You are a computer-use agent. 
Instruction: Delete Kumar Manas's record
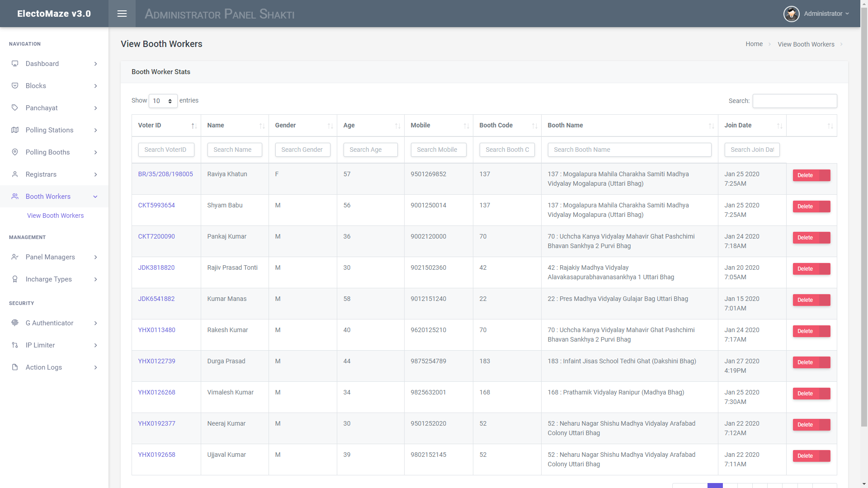point(811,300)
